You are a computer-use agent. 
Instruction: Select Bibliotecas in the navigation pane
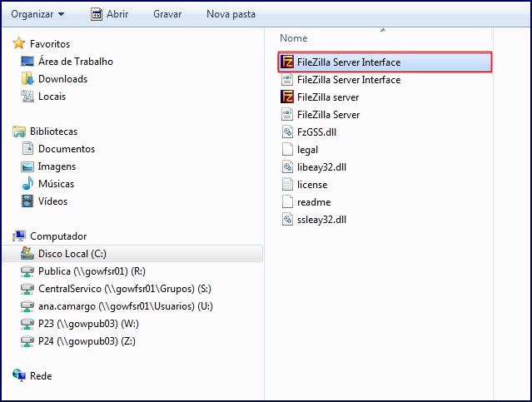[53, 132]
